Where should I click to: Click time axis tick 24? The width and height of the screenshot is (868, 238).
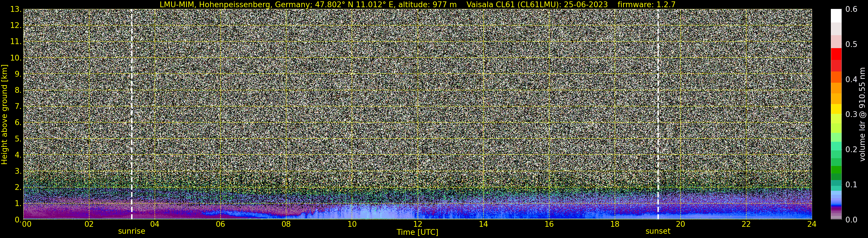click(x=812, y=224)
